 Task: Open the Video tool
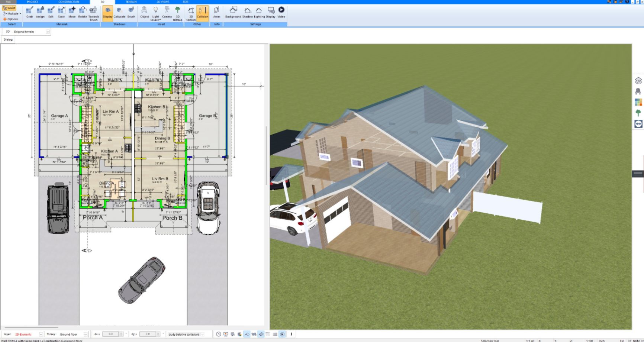tap(281, 12)
